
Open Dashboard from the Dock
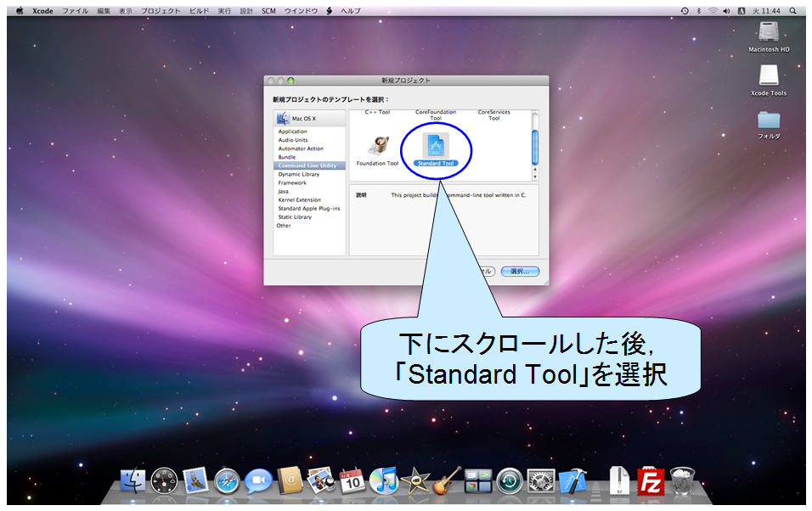tap(164, 480)
